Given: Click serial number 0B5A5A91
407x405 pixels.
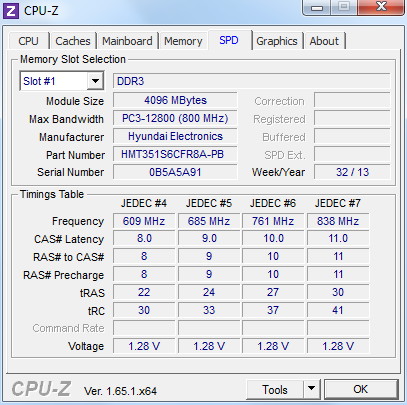Looking at the screenshot, I should [175, 172].
